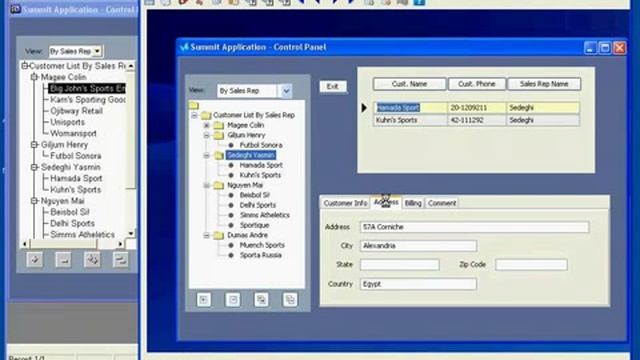Screen dimensions: 640x360
Task: Select Unisports in the left window
Action: pyautogui.click(x=67, y=122)
